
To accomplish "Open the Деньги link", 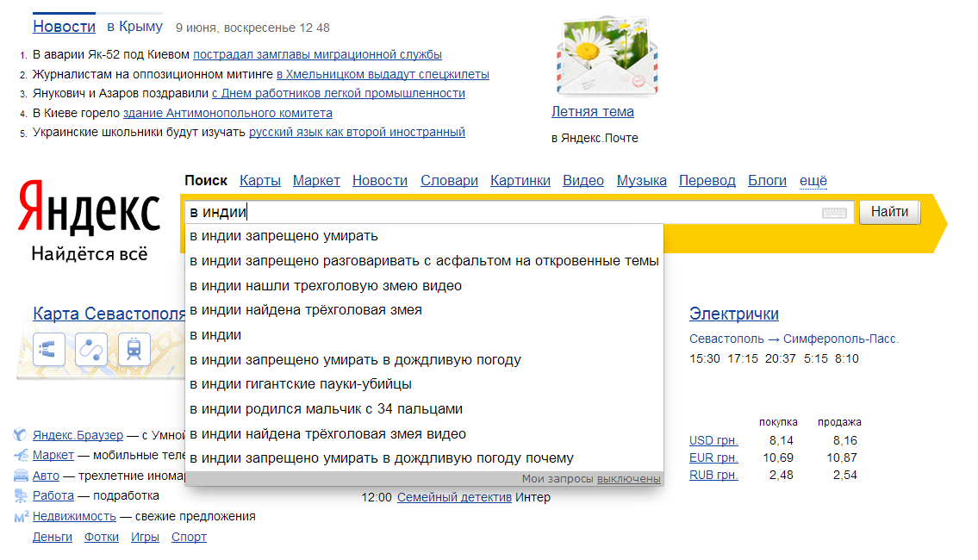I will point(53,537).
